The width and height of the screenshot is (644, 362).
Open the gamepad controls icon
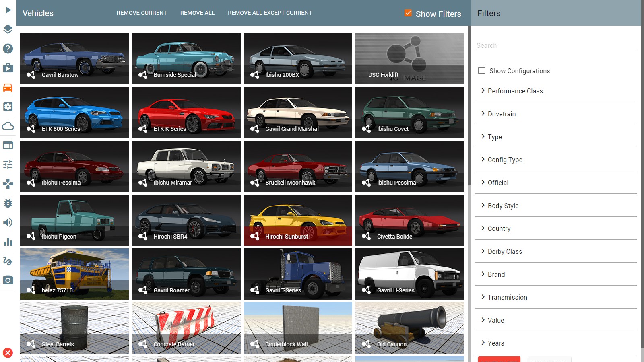tap(8, 184)
